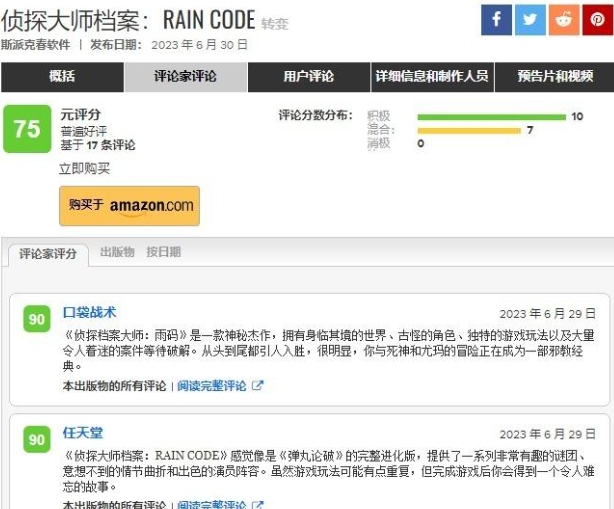Click the 评论分数分布 label
The width and height of the screenshot is (614, 509).
(x=315, y=116)
